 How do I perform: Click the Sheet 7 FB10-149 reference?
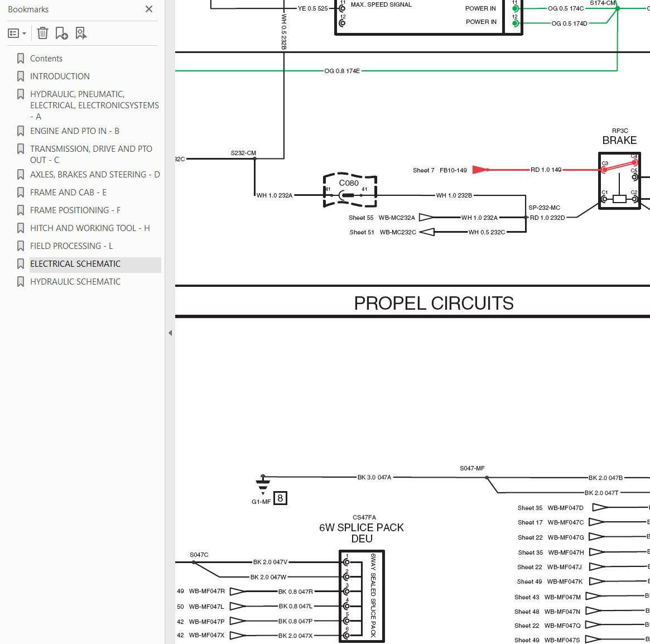click(x=440, y=170)
